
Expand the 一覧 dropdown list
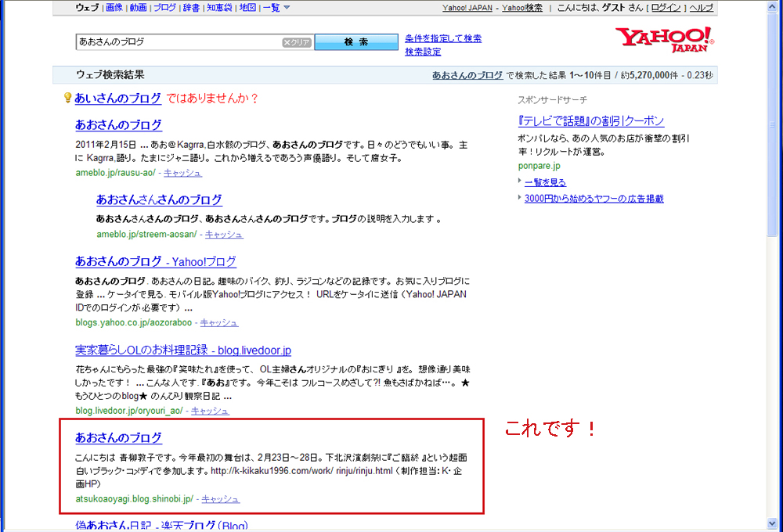tap(276, 8)
